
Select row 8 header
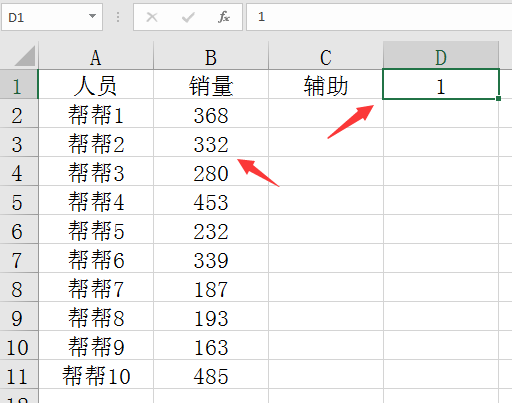pyautogui.click(x=19, y=287)
